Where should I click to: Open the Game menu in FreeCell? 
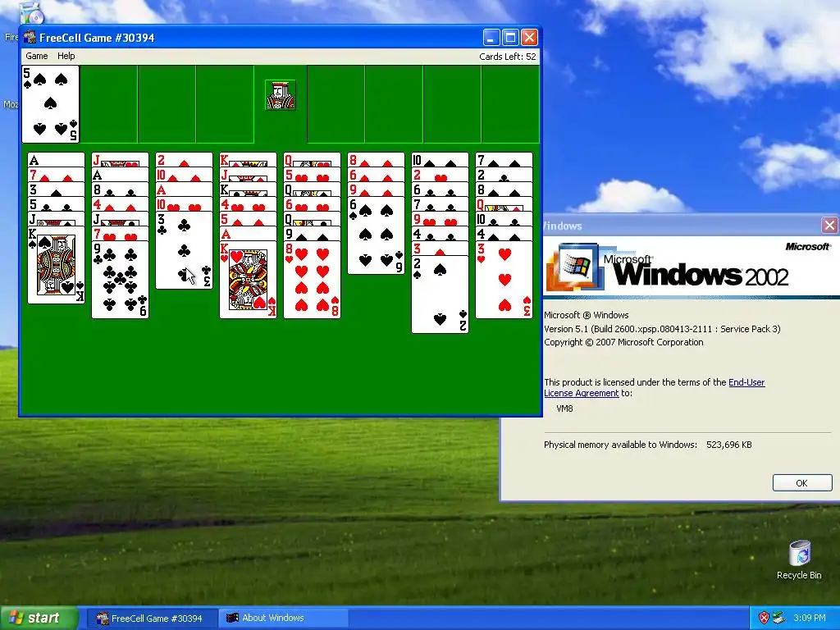[x=36, y=56]
